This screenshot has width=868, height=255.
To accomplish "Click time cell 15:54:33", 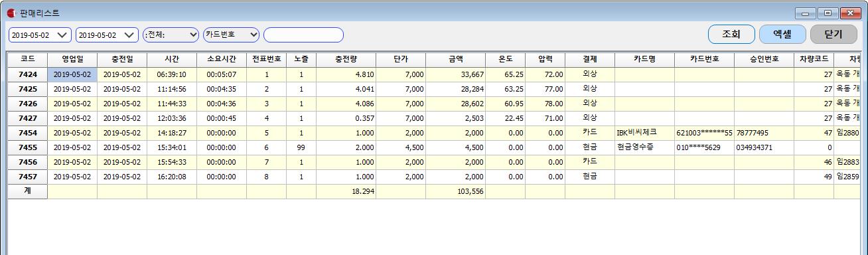I will pyautogui.click(x=172, y=162).
